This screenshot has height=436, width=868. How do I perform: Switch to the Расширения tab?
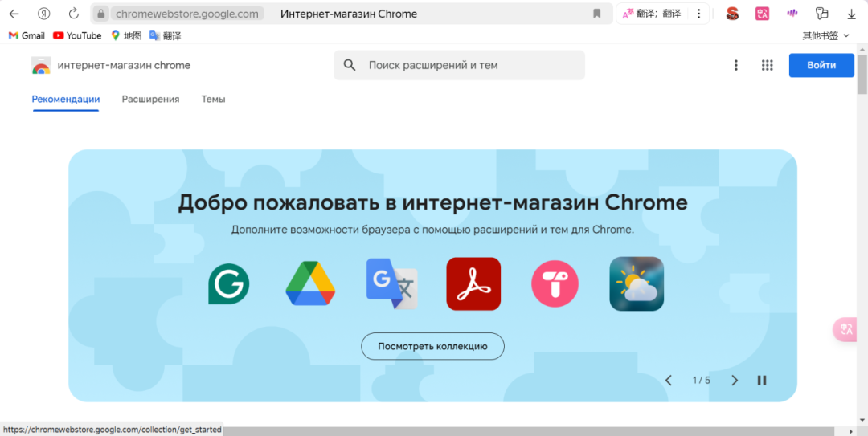tap(150, 100)
